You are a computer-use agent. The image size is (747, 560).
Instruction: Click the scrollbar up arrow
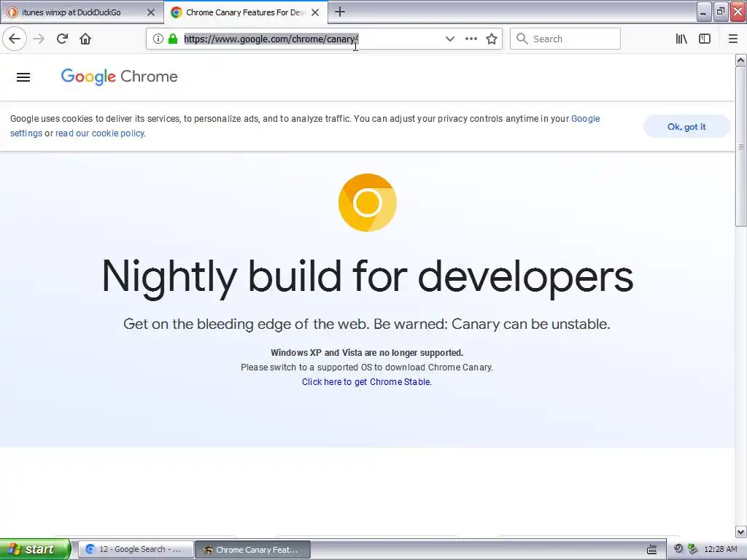pos(740,60)
